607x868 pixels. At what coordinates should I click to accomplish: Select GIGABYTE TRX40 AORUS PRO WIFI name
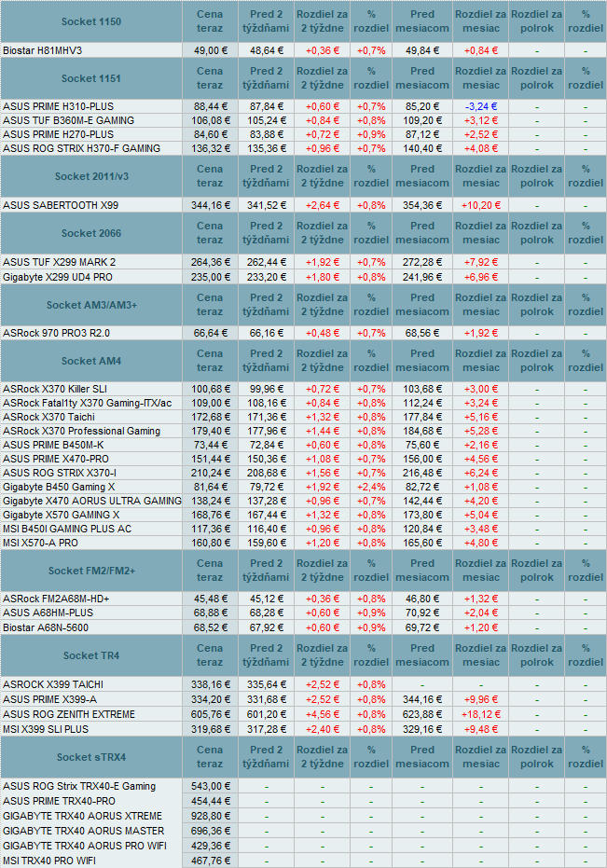[x=85, y=846]
